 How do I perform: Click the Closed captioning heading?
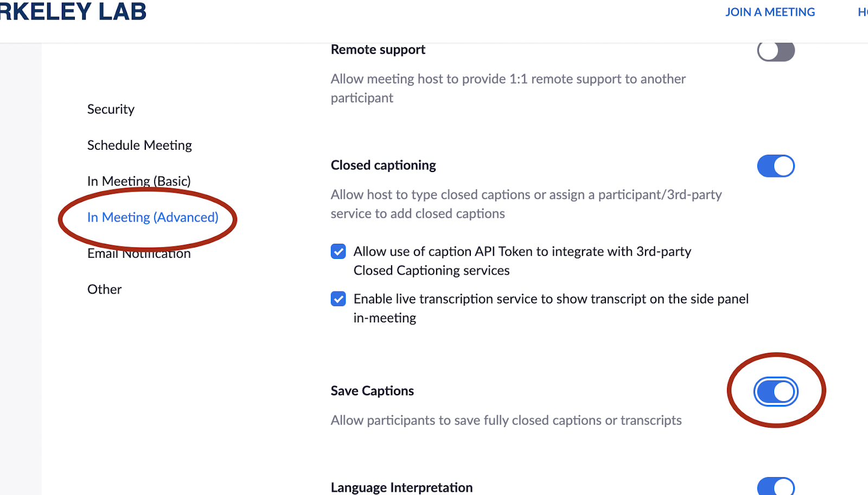(384, 166)
